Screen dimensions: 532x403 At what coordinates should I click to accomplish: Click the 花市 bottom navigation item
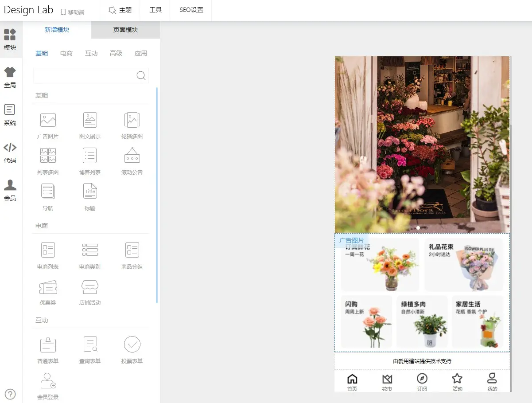[x=387, y=382]
